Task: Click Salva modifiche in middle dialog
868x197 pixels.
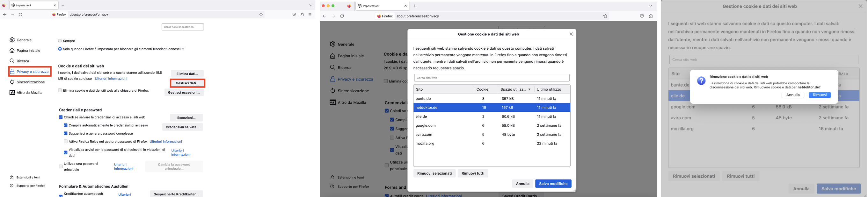Action: click(x=553, y=184)
